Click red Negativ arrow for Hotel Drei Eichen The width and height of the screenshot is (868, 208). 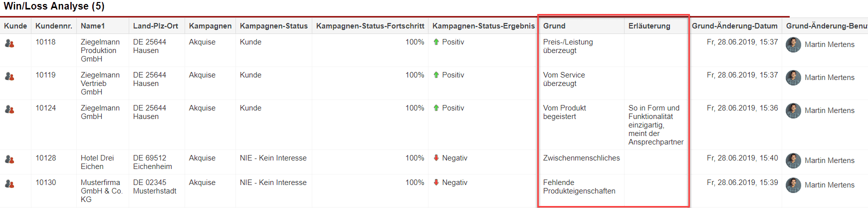pos(436,158)
